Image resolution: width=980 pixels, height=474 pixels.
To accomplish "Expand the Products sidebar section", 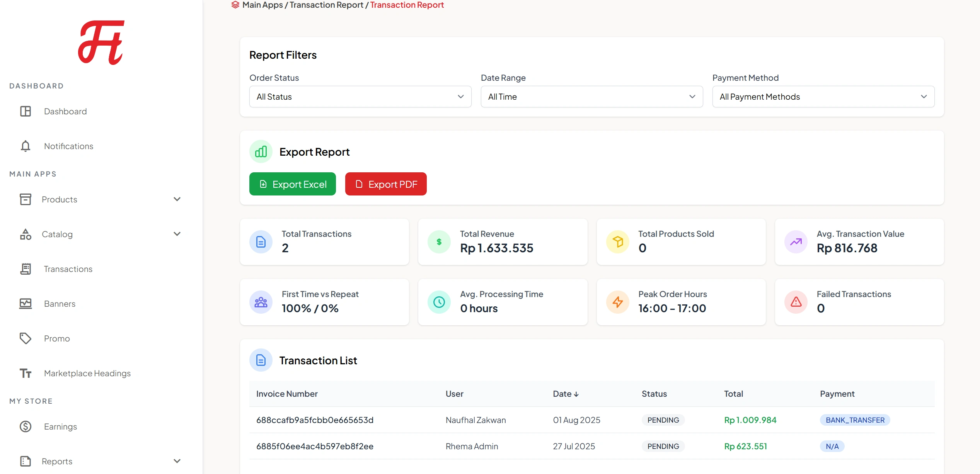I will (x=177, y=199).
